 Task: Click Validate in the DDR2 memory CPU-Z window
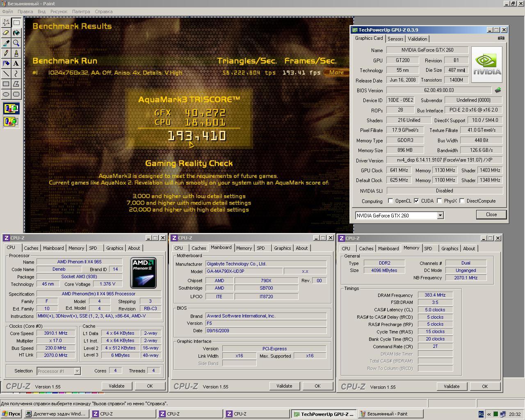tap(452, 386)
